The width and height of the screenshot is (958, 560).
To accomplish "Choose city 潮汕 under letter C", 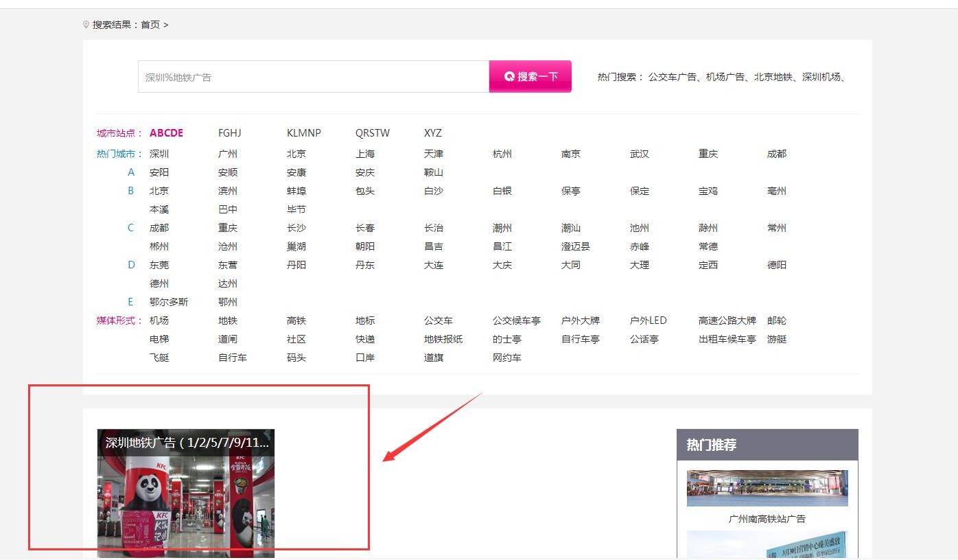I will tap(571, 228).
